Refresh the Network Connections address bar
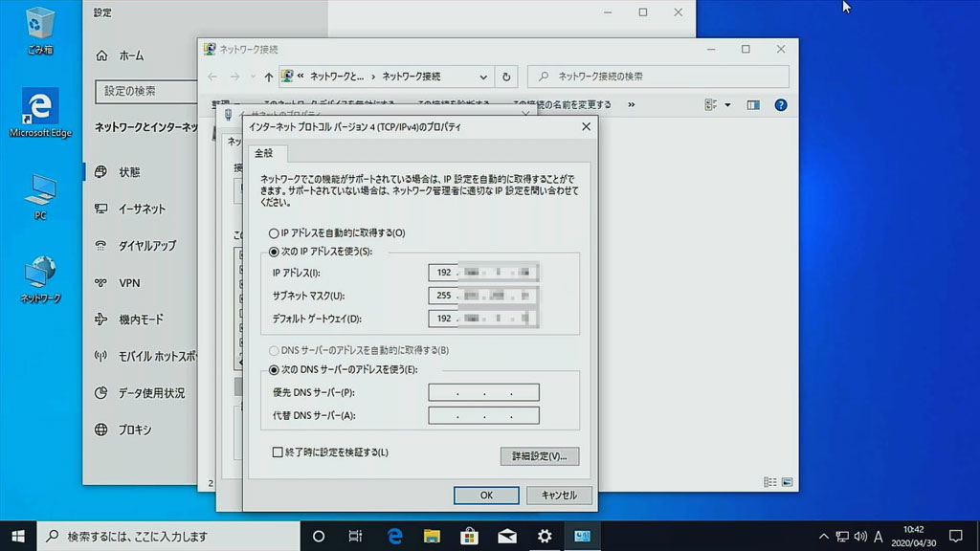This screenshot has height=551, width=980. (507, 77)
